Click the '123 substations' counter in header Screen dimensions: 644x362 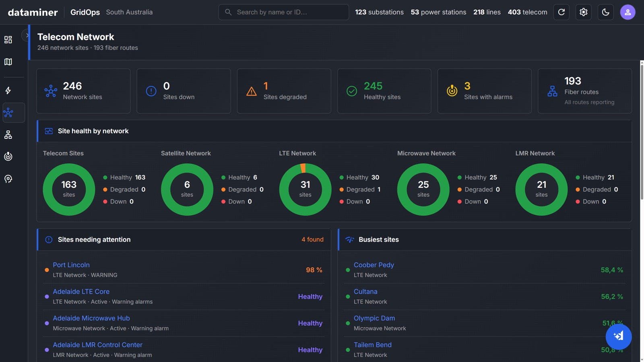[x=379, y=12]
